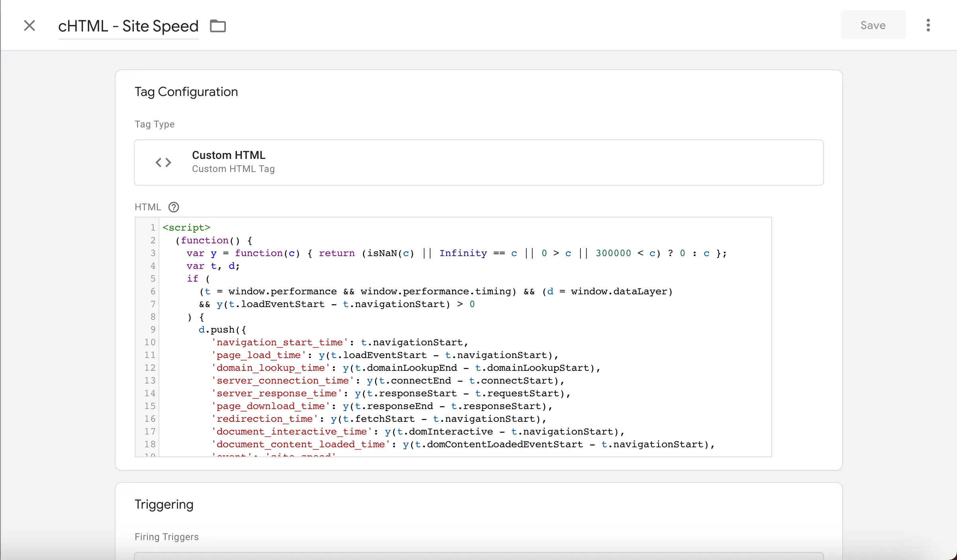Click the HTML help question mark icon
The image size is (957, 560).
[174, 207]
